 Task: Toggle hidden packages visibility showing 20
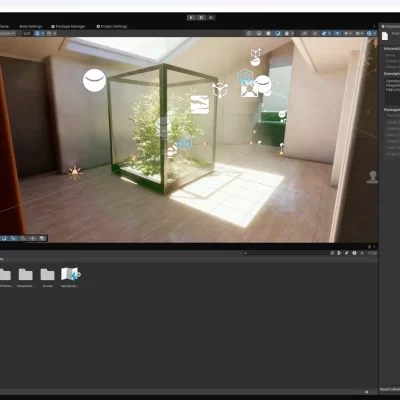coord(372,253)
